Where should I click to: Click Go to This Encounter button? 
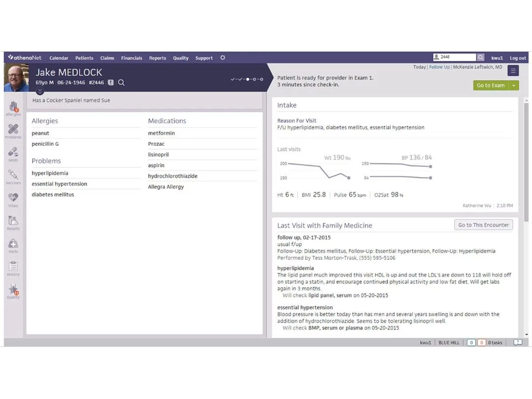484,225
